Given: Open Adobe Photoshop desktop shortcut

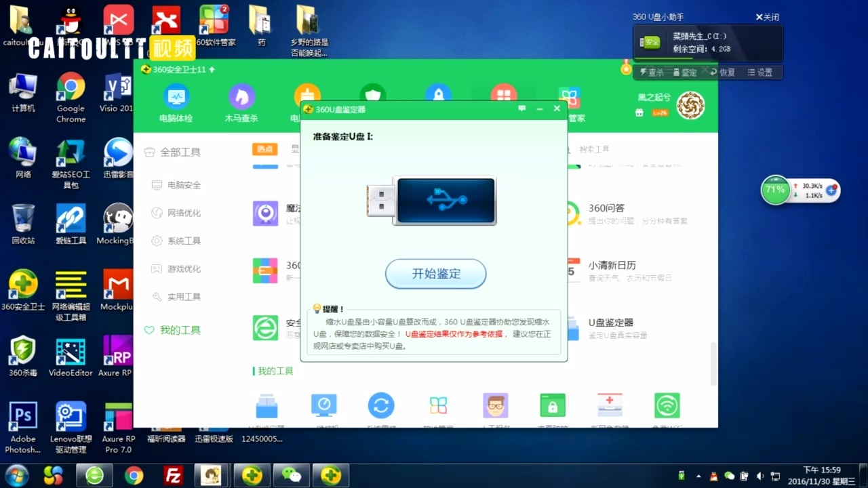Looking at the screenshot, I should (23, 427).
